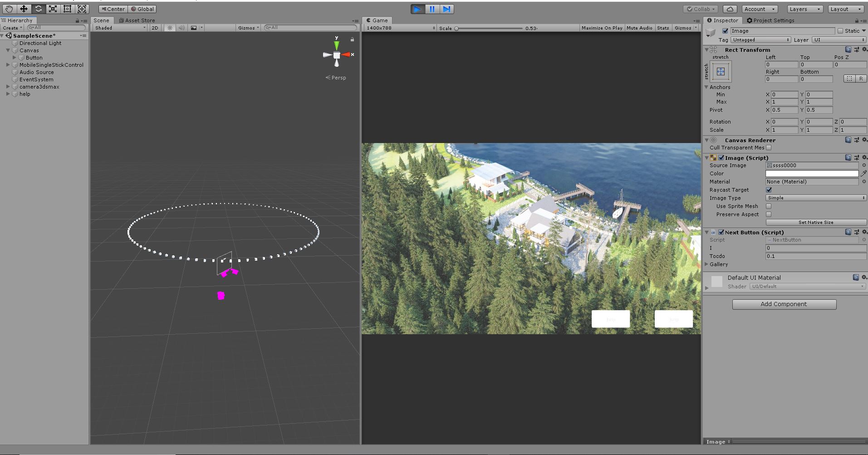Open the Color picker in the Image component
The width and height of the screenshot is (868, 455).
(812, 173)
